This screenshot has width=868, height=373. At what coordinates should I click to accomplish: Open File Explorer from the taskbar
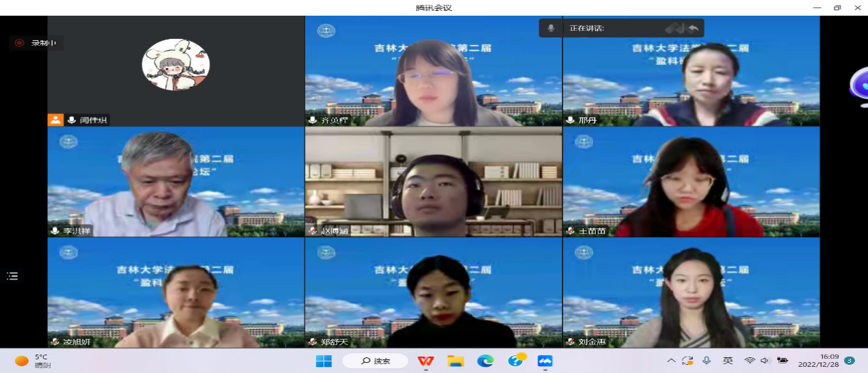coord(456,361)
